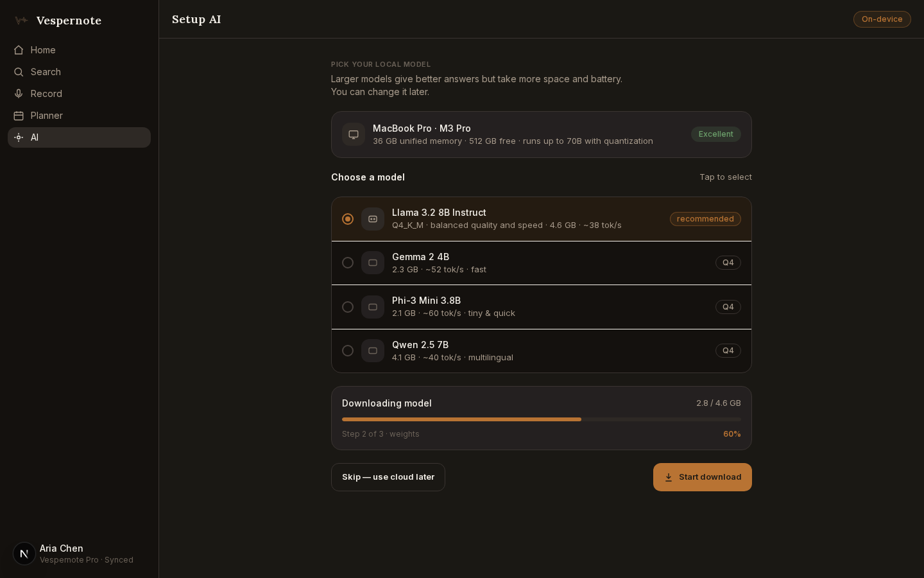Click the monitor icon on the MacBook Pro card
The image size is (924, 578).
354,134
